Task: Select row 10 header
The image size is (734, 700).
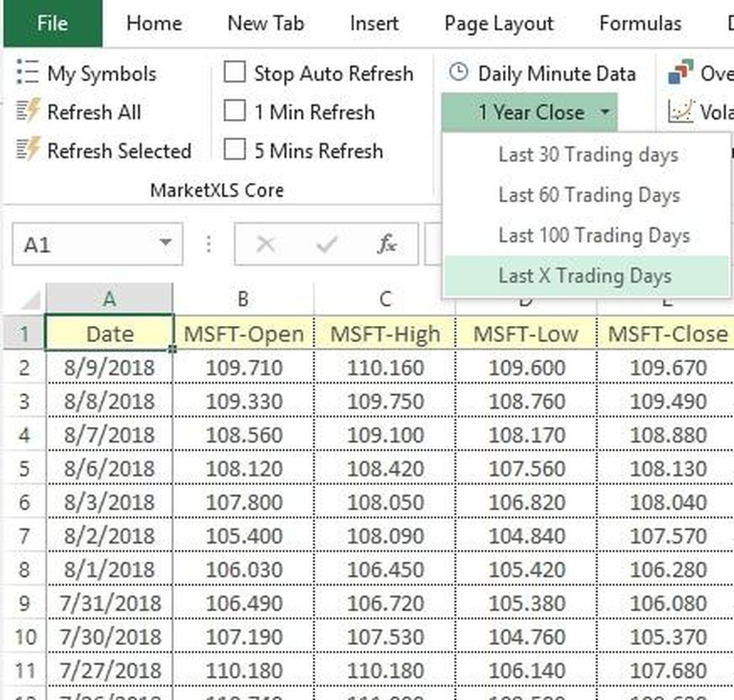Action: pos(24,637)
